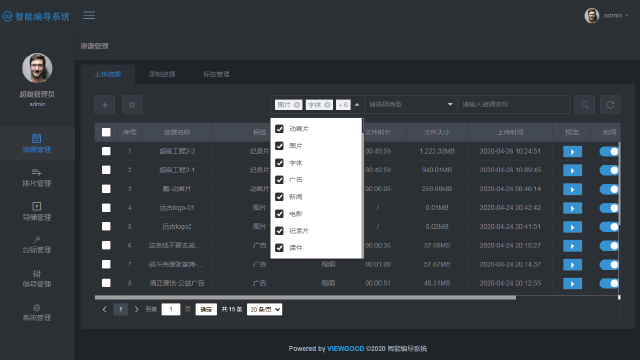
Task: Switch to the 上传资源 tab
Action: point(108,74)
